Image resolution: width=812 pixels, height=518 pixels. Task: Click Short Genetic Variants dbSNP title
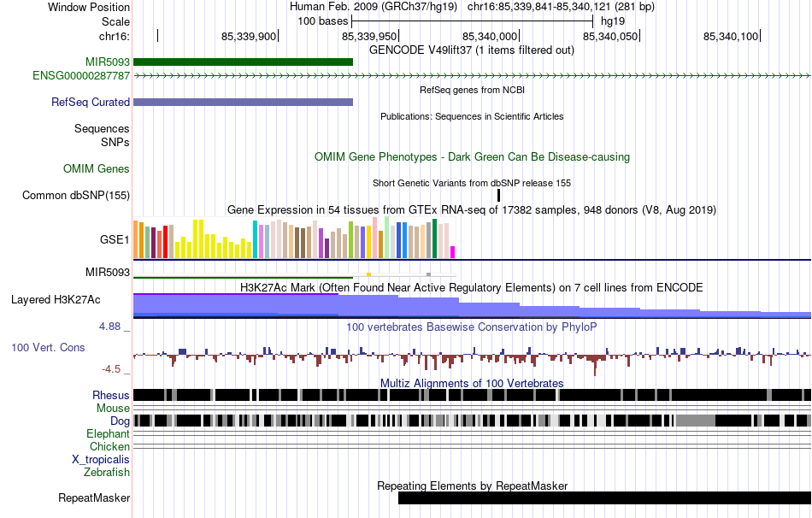point(472,183)
